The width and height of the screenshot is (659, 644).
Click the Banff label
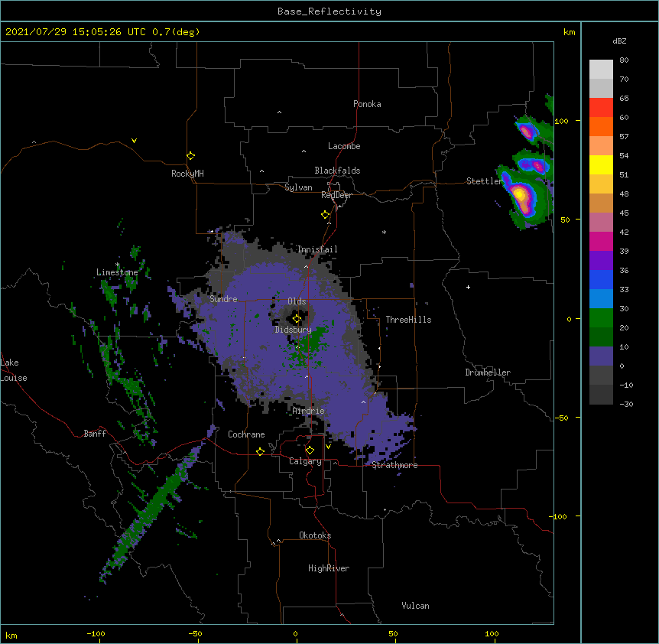(x=95, y=434)
